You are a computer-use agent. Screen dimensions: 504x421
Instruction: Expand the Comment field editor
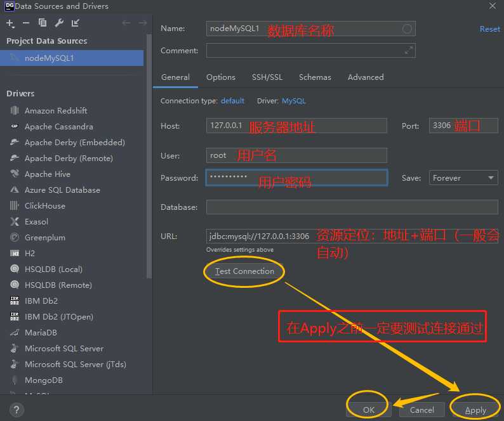click(409, 51)
